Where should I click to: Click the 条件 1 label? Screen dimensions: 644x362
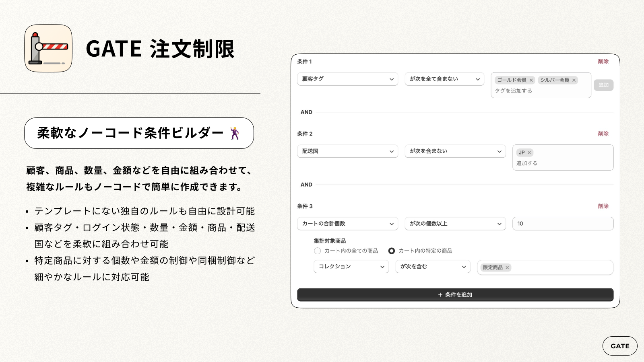click(304, 62)
